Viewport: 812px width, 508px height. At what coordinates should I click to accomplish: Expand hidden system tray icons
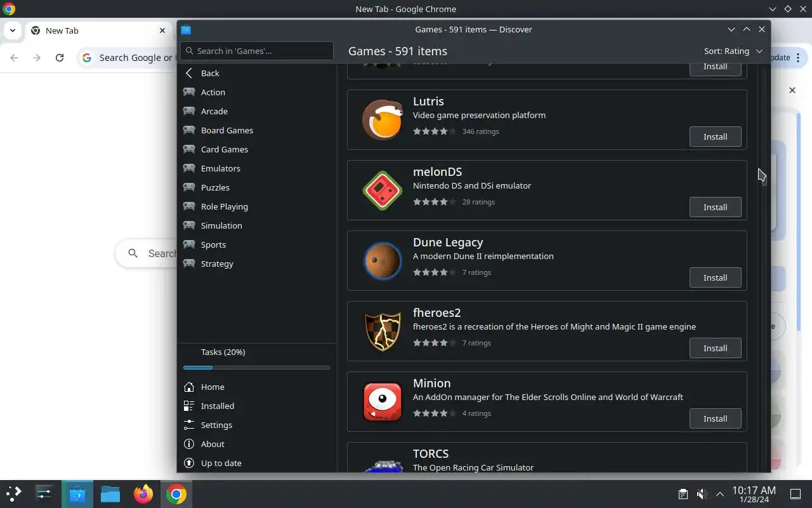pyautogui.click(x=720, y=494)
